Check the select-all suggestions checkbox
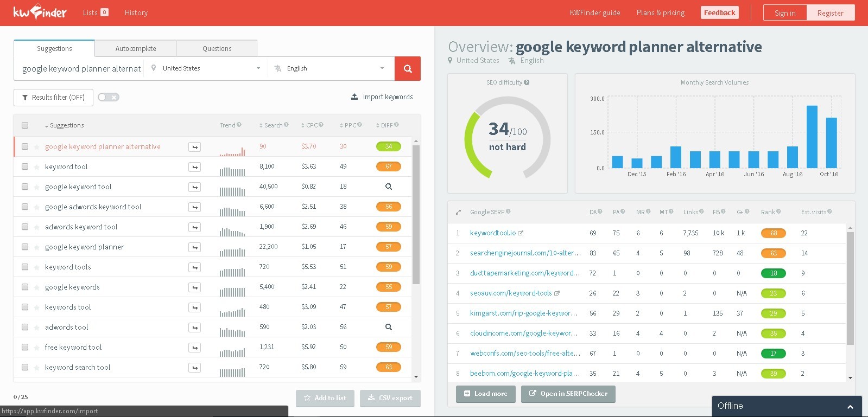The width and height of the screenshot is (868, 417). (x=25, y=125)
